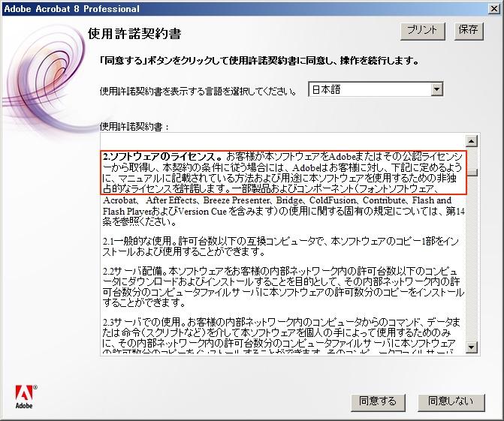Click the 使用許諾契約書 heading text
Viewport: 504px width, 421px height.
click(x=134, y=34)
